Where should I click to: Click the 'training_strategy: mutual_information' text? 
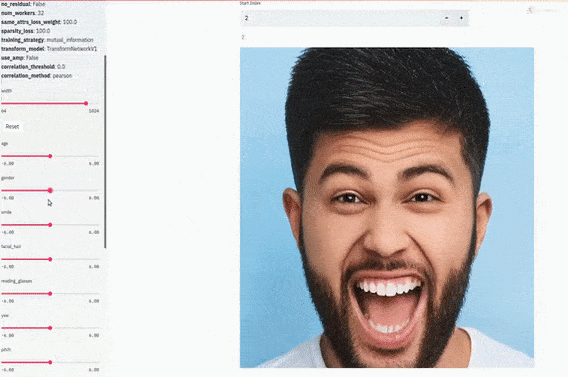(47, 40)
